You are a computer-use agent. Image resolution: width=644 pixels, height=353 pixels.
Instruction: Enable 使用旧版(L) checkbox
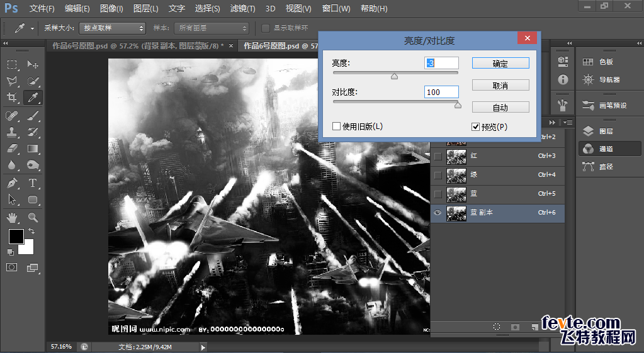click(x=336, y=126)
